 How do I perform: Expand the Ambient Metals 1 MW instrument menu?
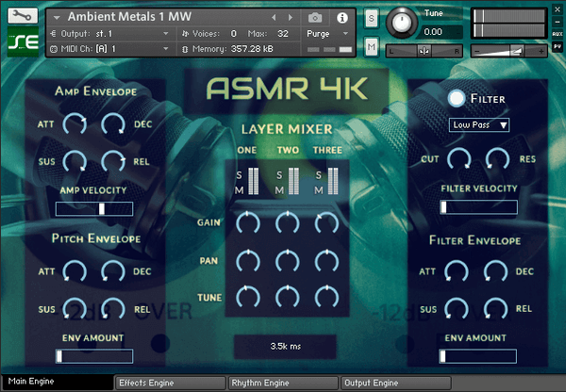[x=57, y=18]
